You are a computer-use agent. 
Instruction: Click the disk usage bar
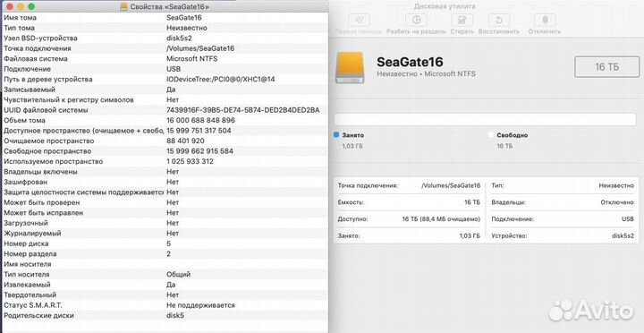click(485, 119)
